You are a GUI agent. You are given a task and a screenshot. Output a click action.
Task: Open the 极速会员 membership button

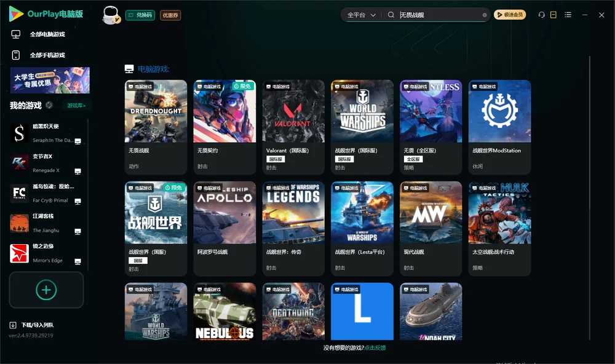click(510, 15)
